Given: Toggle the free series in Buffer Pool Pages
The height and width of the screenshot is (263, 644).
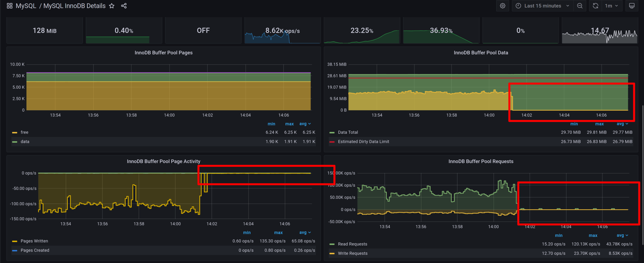Looking at the screenshot, I should (24, 132).
